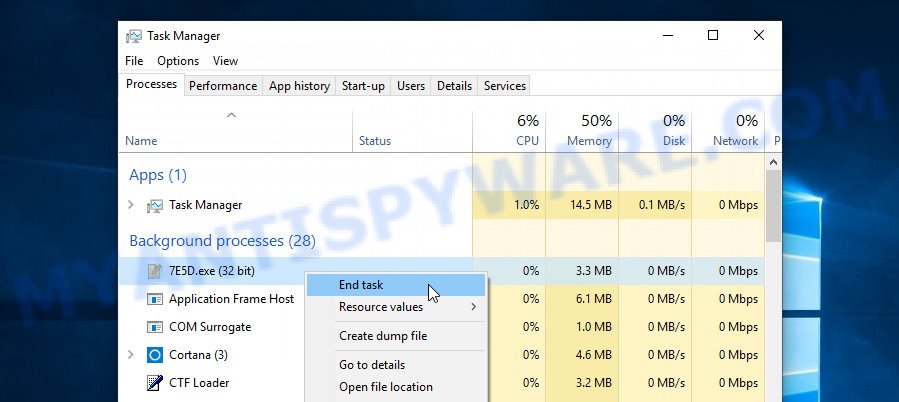This screenshot has height=402, width=899.
Task: Click Task Manager's 0.1 MB/s disk value
Action: point(662,205)
